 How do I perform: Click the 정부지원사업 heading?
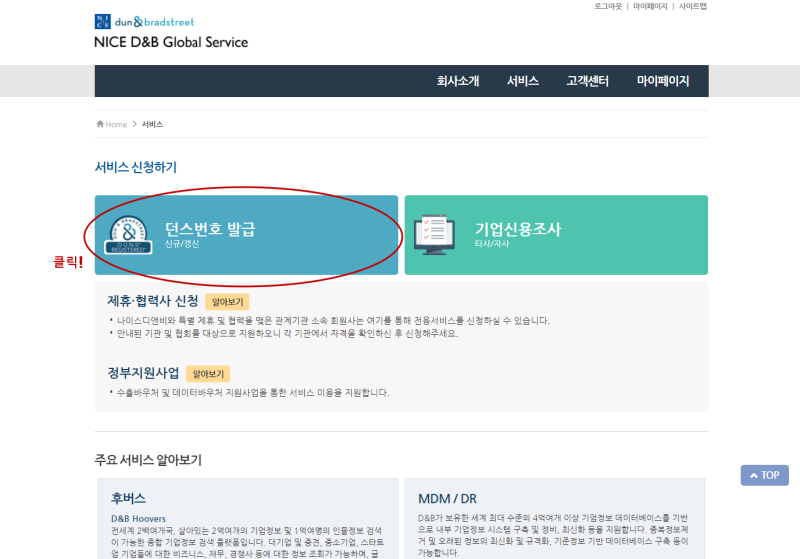coord(143,373)
